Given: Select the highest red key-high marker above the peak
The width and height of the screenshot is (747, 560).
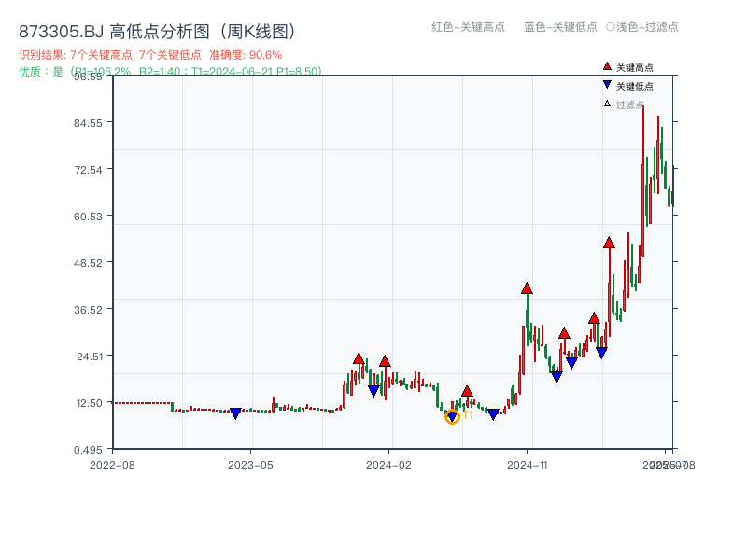Looking at the screenshot, I should coord(608,242).
